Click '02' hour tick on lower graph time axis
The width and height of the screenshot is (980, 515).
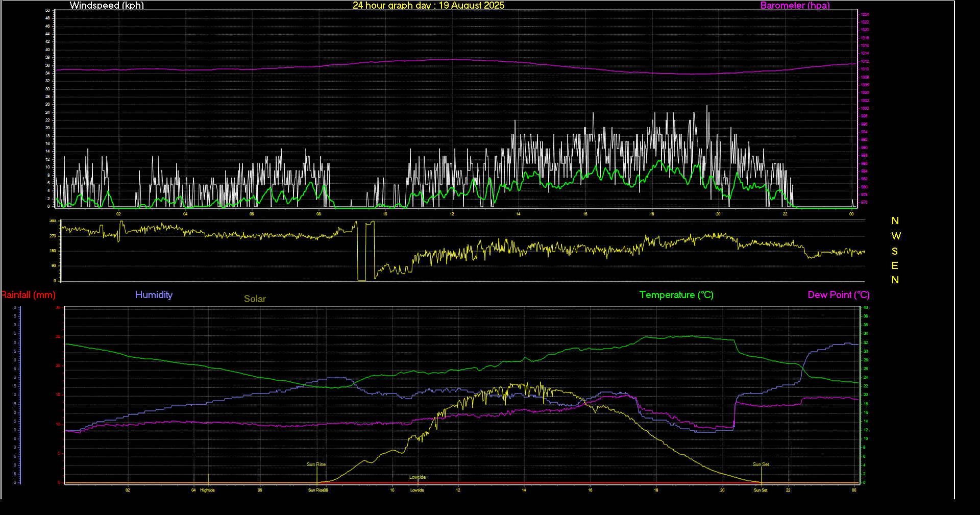click(x=128, y=490)
